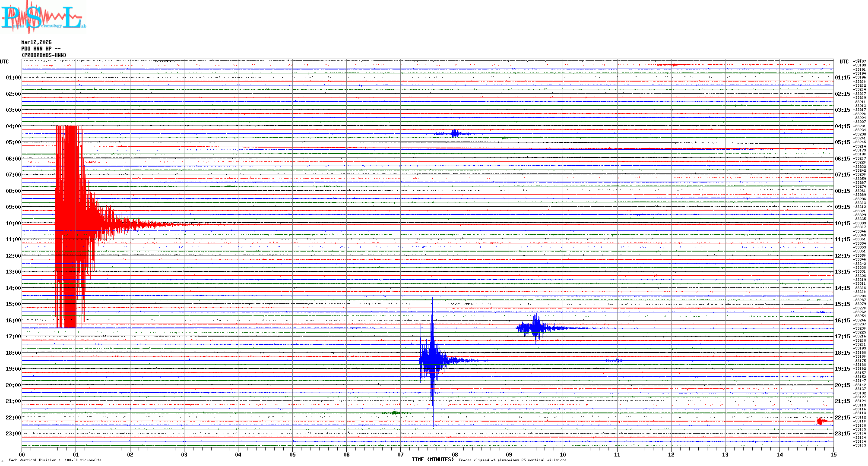Click the UTC label on the left axis
The height and width of the screenshot is (466, 868).
click(4, 62)
